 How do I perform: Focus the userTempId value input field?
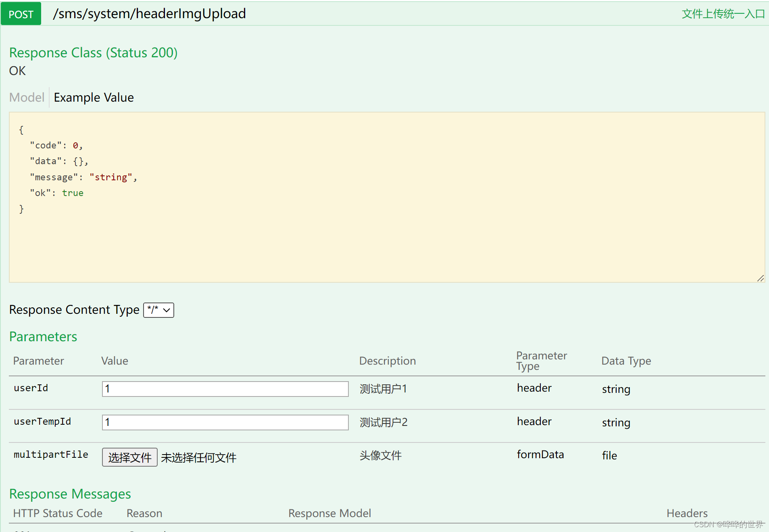(225, 422)
